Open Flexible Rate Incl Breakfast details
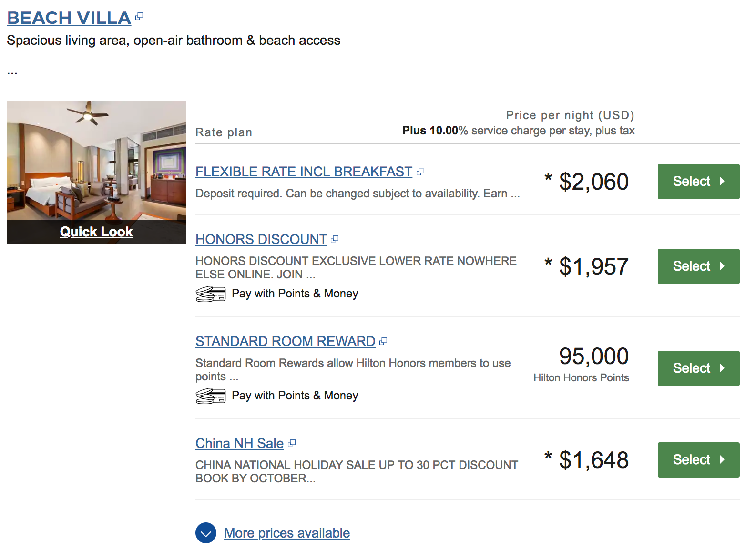The height and width of the screenshot is (550, 756). 304,172
